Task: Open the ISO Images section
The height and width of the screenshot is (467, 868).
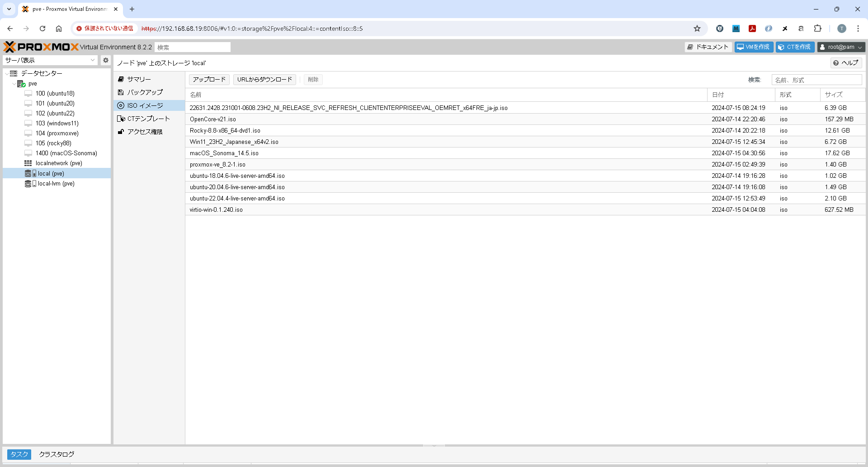Action: [x=149, y=105]
